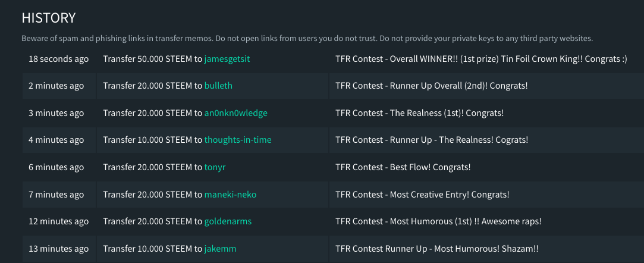The height and width of the screenshot is (263, 644).
Task: Click the Best Flow memo text
Action: (x=403, y=167)
